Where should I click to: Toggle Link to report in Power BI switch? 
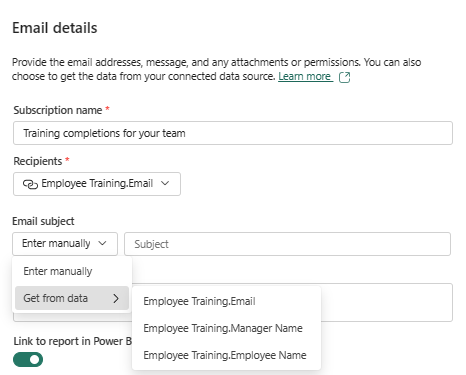pyautogui.click(x=28, y=359)
